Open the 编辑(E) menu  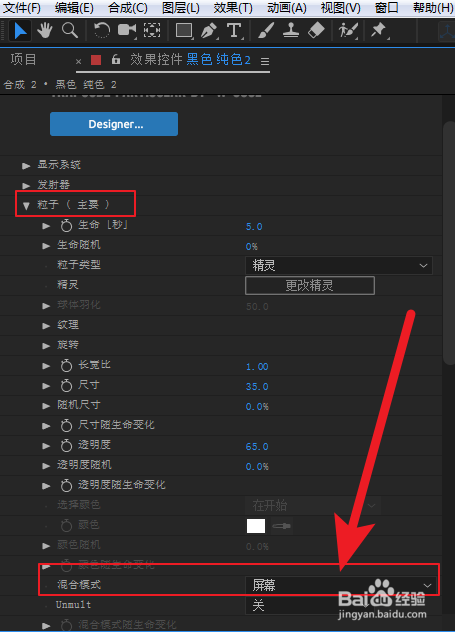(x=74, y=8)
